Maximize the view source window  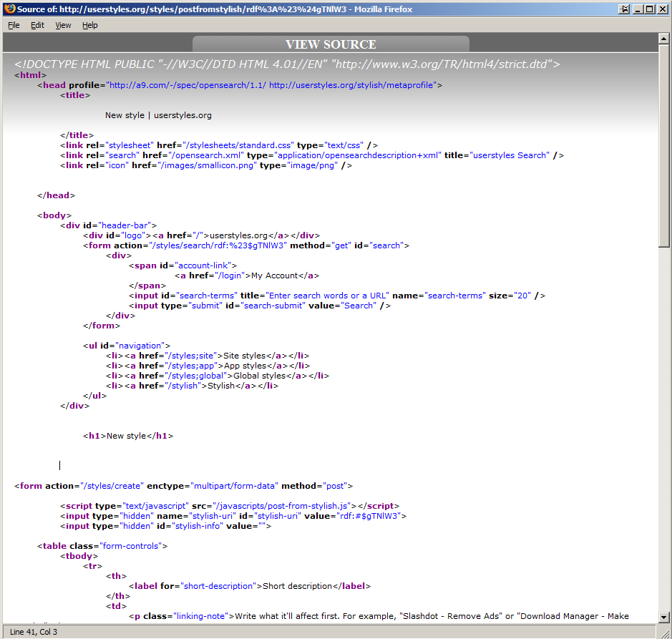pos(650,9)
